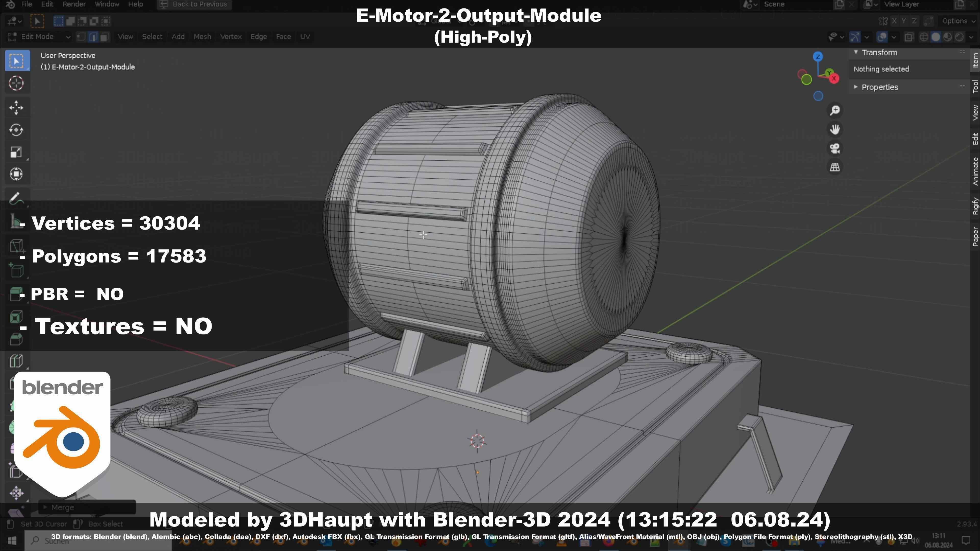Toggle mirror X axis button
Screen dimensions: 980x551
(894, 21)
